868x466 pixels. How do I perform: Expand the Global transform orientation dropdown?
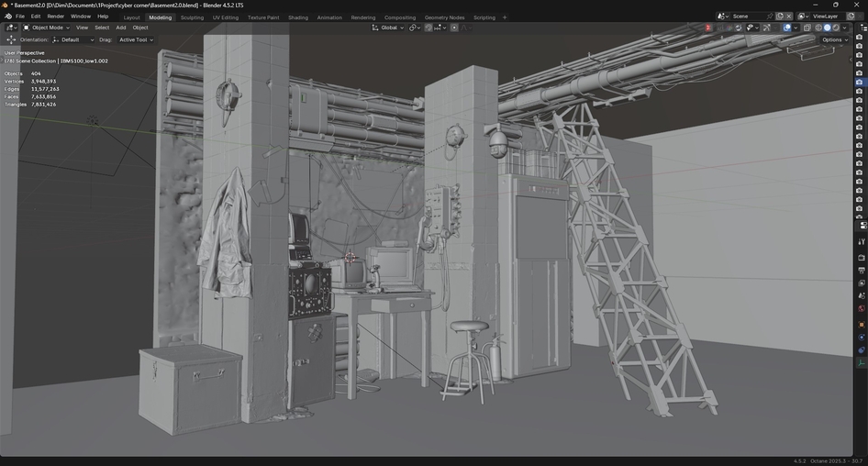[388, 28]
